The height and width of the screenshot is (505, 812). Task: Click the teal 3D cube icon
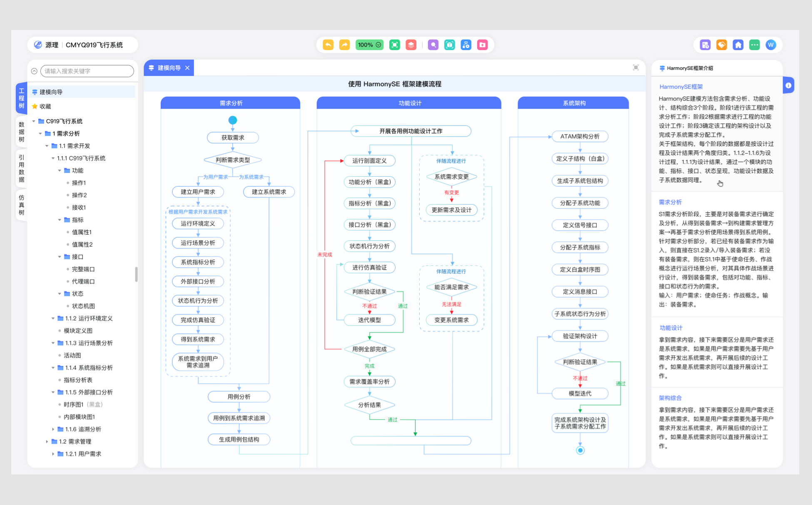449,45
